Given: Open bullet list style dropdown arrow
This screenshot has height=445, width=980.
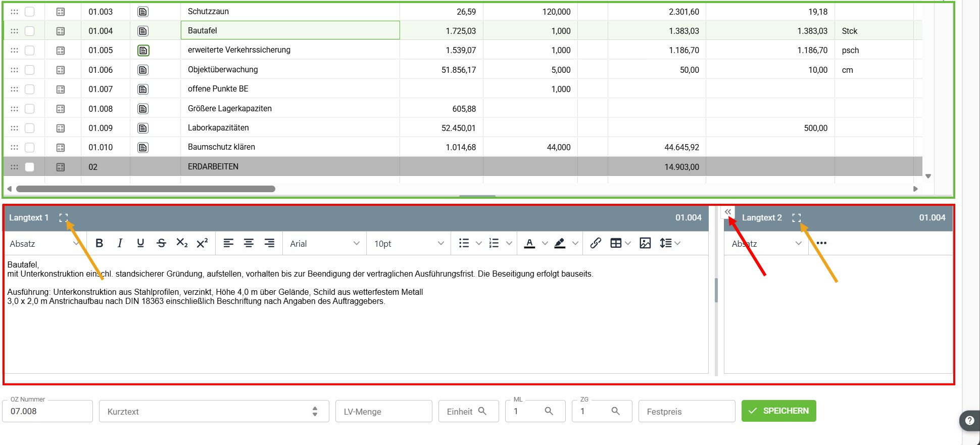Looking at the screenshot, I should pos(479,243).
